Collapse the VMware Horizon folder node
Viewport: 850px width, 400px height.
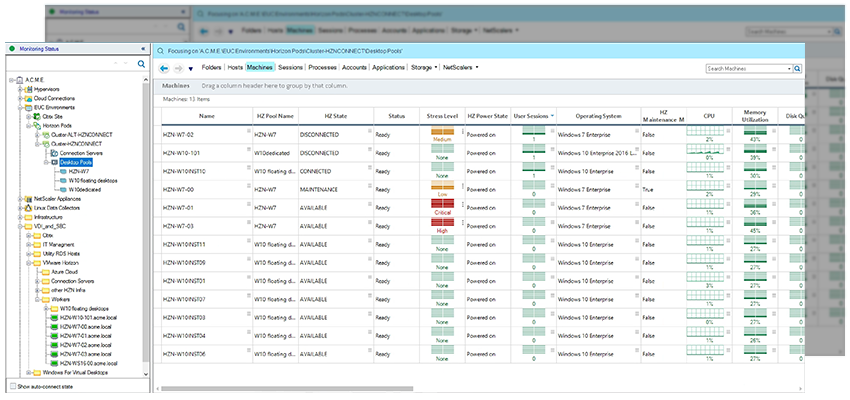point(29,263)
